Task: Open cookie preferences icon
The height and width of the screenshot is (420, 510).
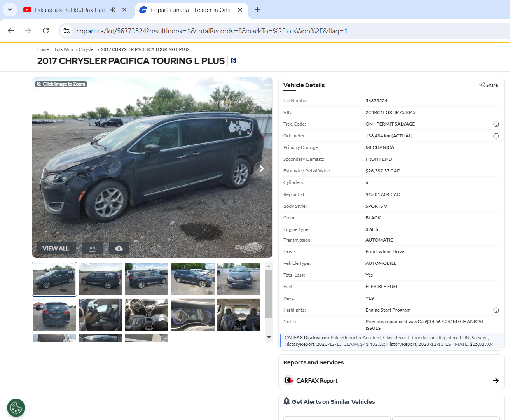Action: click(16, 408)
